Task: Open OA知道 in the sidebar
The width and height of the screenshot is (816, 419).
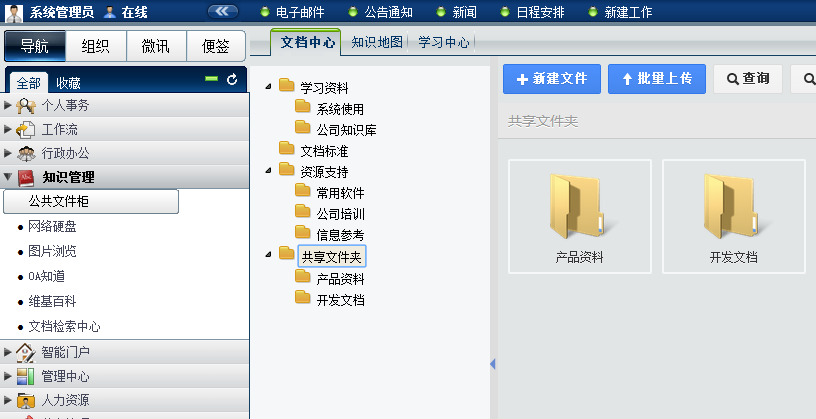Action: click(47, 276)
